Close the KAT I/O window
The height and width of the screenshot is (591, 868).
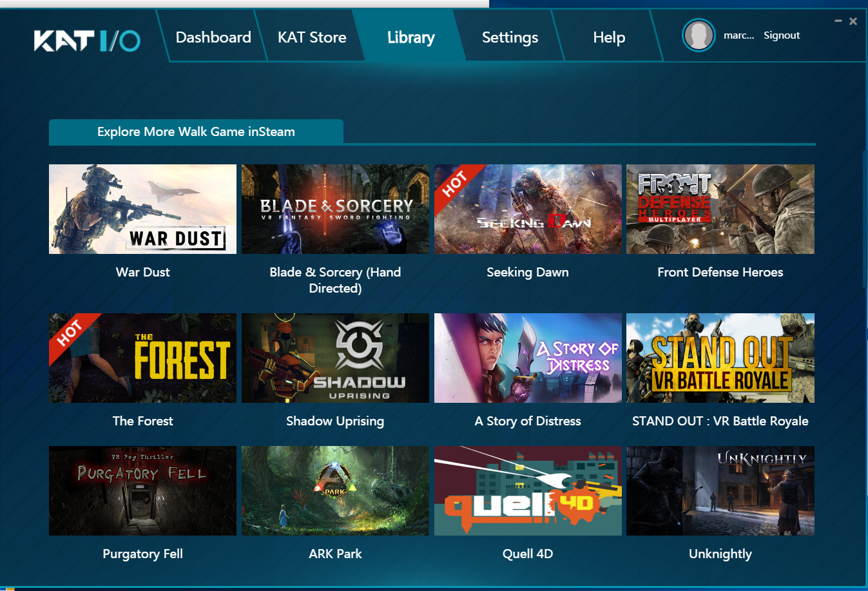(x=853, y=21)
